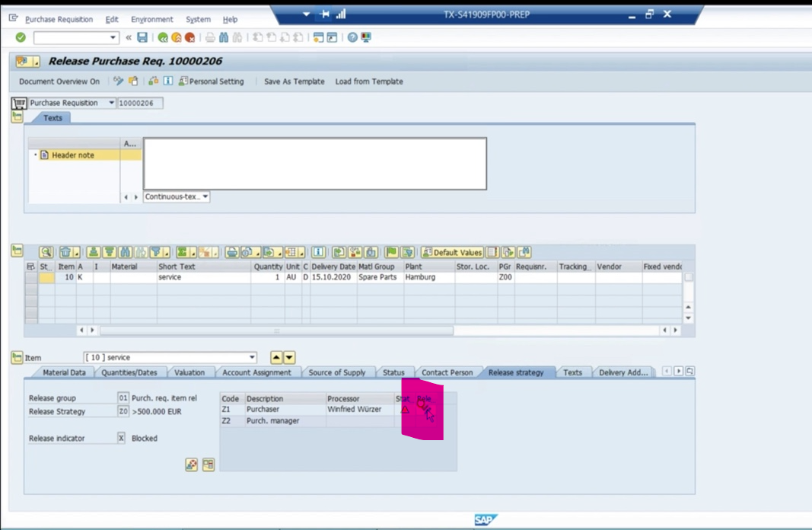Viewport: 812px width, 530px height.
Task: Click the Other Requisition icon
Action: click(x=134, y=81)
